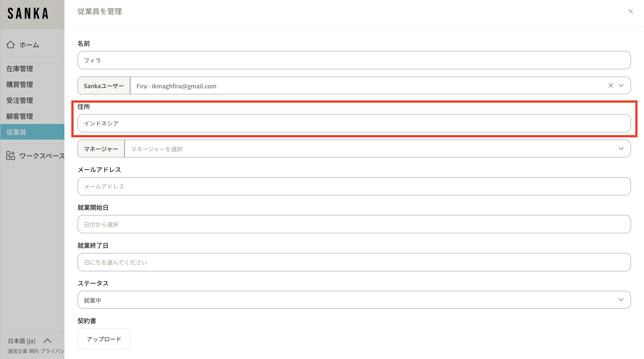644x359 pixels.
Task: Click the SANKA logo
Action: pos(28,13)
